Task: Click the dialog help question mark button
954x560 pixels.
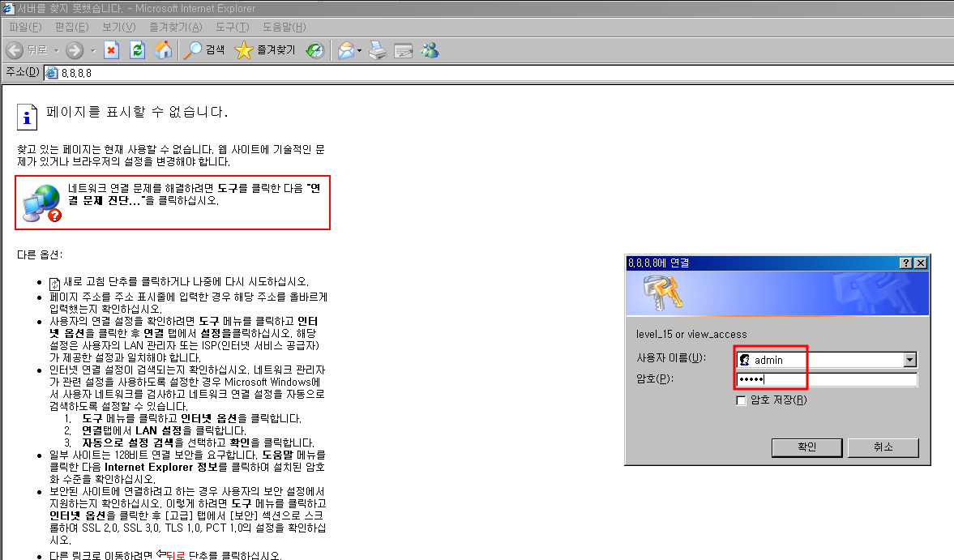Action: pos(906,263)
